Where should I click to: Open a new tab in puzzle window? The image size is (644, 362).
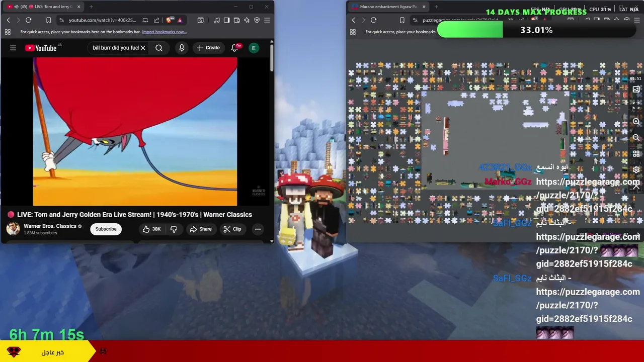436,7
